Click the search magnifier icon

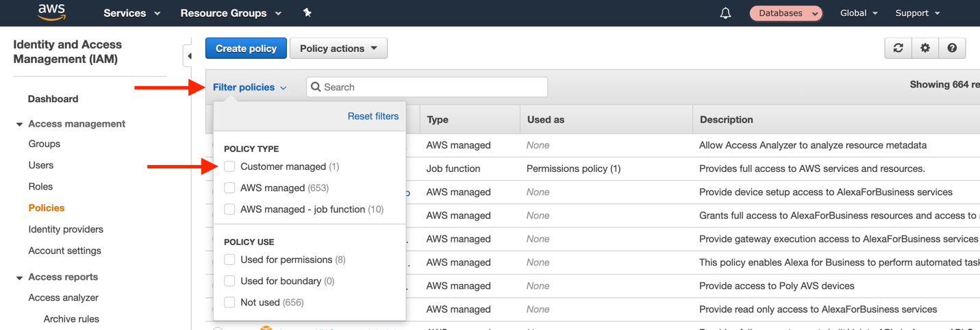coord(316,87)
